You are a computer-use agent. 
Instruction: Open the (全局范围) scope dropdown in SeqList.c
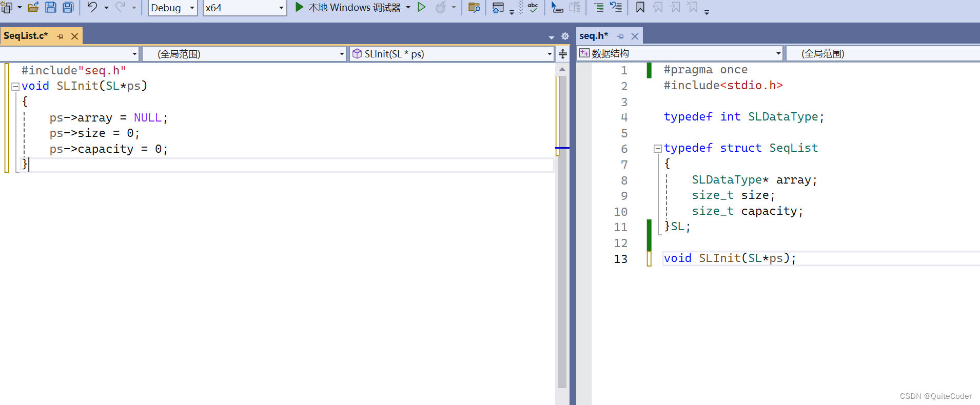click(x=244, y=54)
